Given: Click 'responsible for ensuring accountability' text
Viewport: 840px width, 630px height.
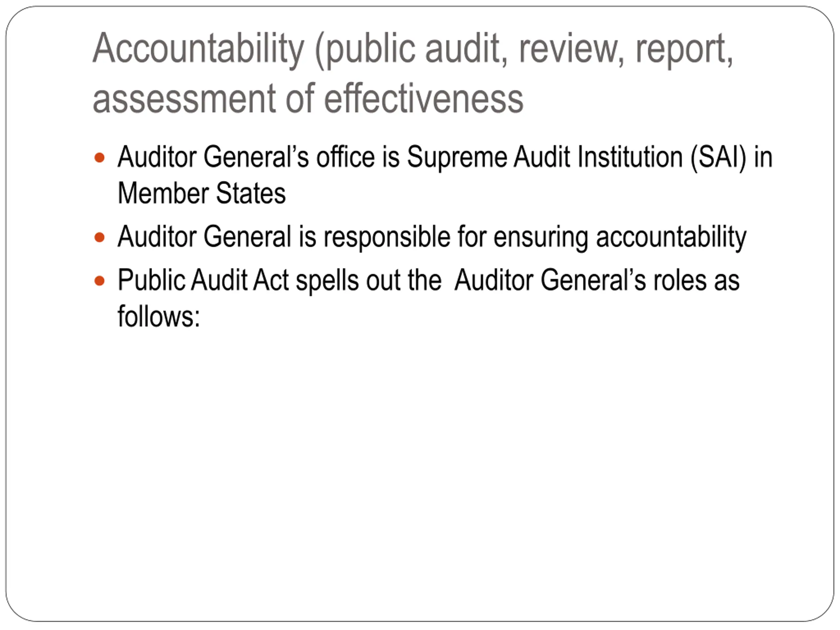Looking at the screenshot, I should pos(535,237).
